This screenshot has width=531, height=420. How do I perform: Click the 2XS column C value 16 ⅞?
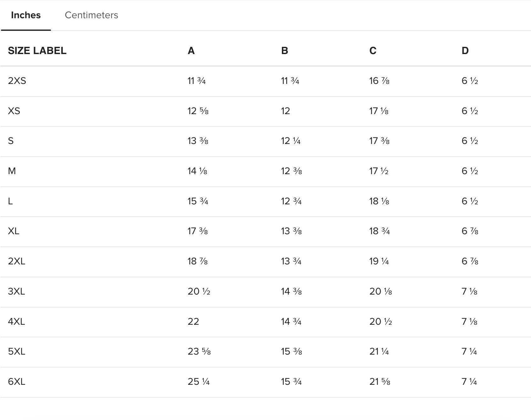(x=379, y=81)
